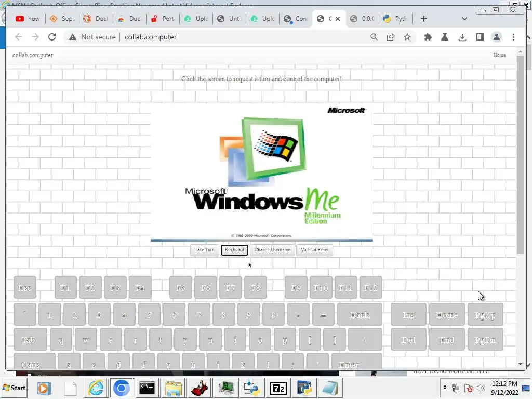Switch to the 'Unti' tab

(x=229, y=19)
